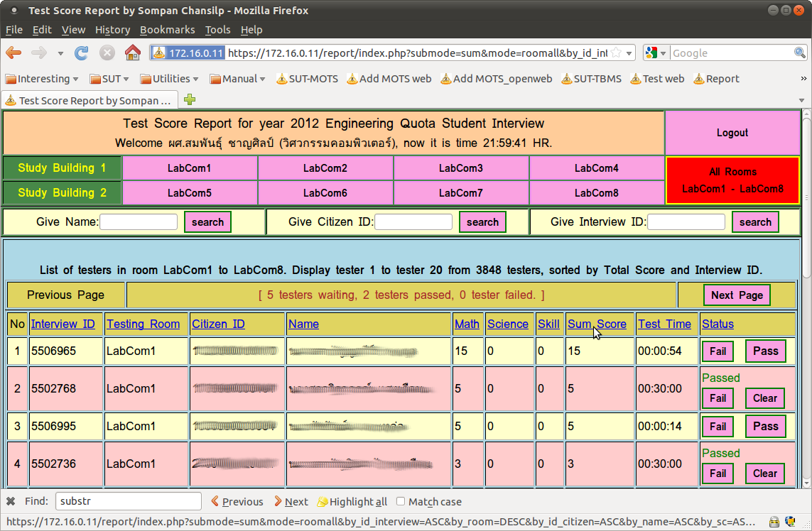
Task: Open the File menu
Action: click(x=14, y=30)
